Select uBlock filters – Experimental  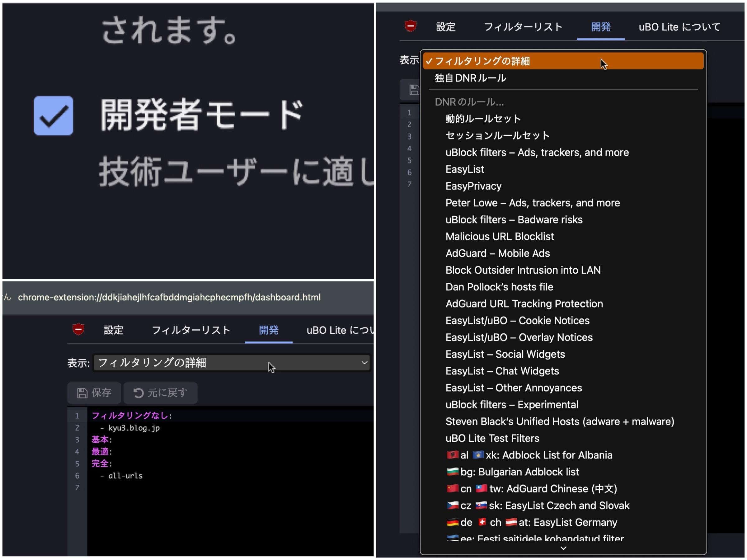pos(563,405)
